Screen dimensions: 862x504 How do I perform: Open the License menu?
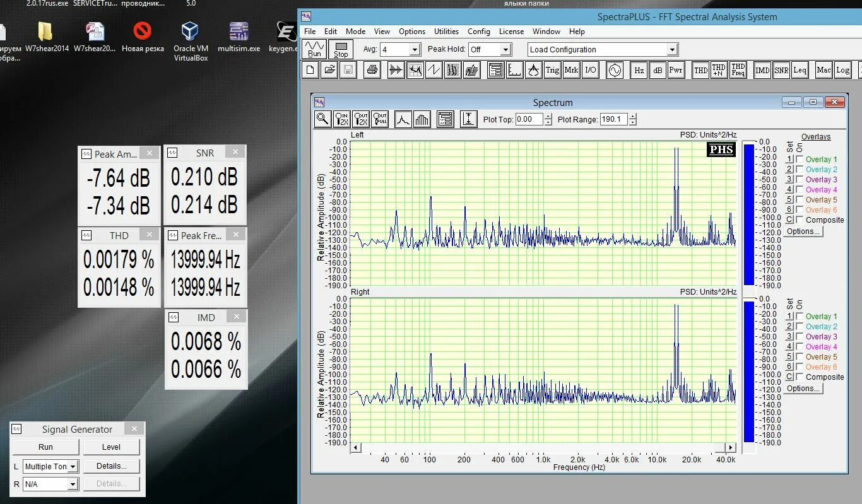[511, 32]
